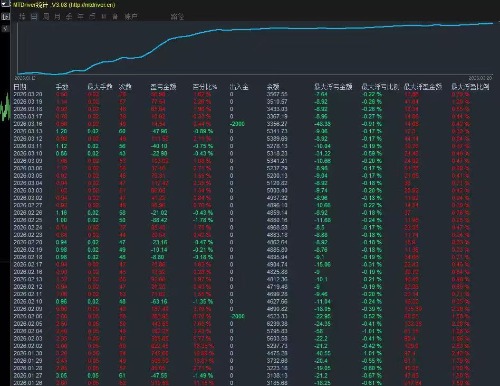
Task: Click the green -47.96 profit/loss value
Action: coord(159,131)
